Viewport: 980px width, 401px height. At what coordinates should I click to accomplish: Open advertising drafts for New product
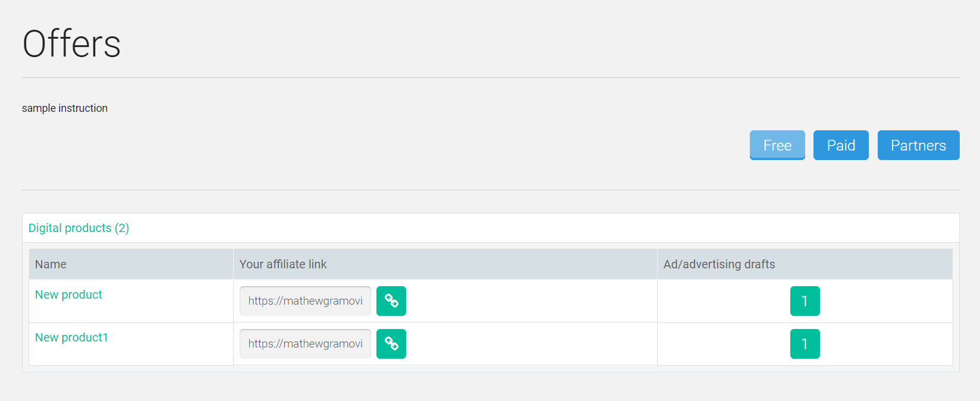point(805,301)
